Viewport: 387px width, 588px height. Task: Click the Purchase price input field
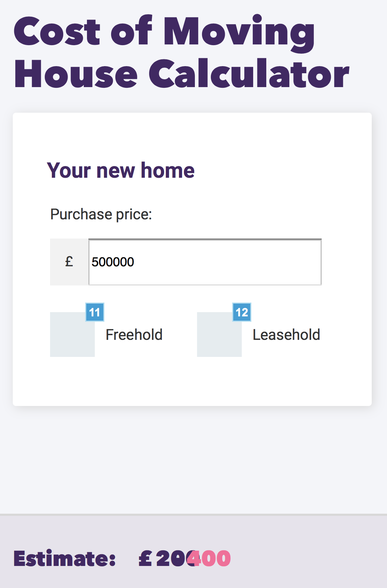coord(205,262)
